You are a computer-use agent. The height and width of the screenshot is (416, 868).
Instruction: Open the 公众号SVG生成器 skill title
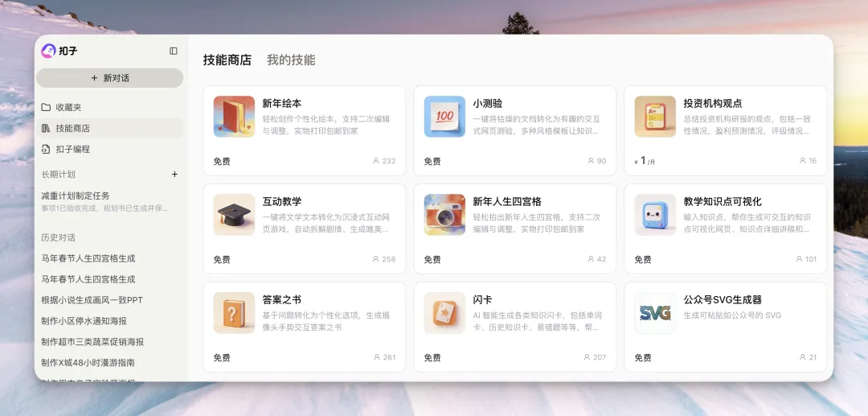click(723, 299)
